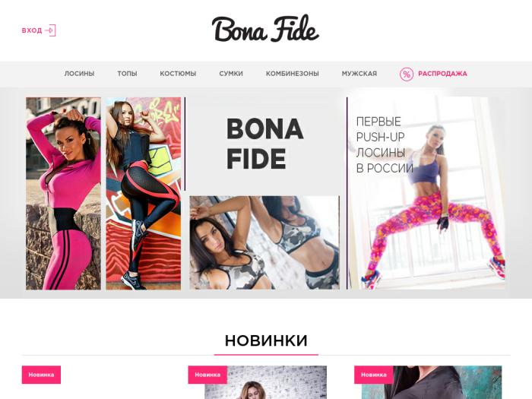Click the first Новинка badge on left

[41, 375]
